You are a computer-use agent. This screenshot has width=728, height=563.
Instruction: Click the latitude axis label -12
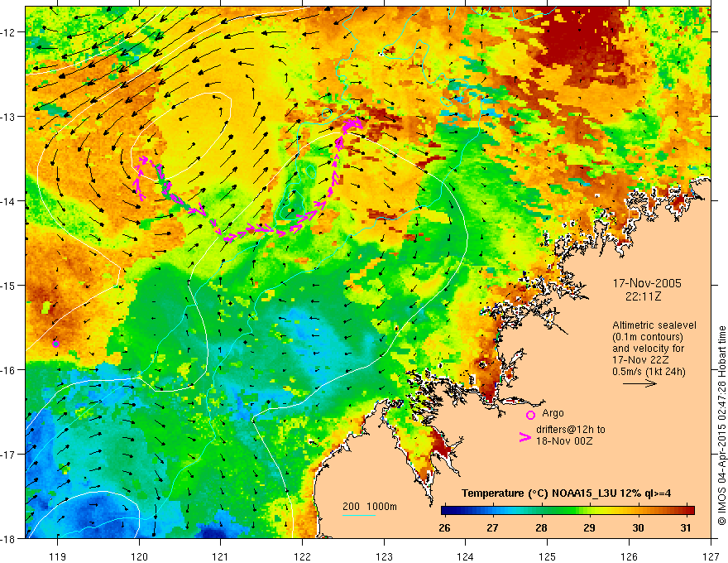[x=8, y=32]
